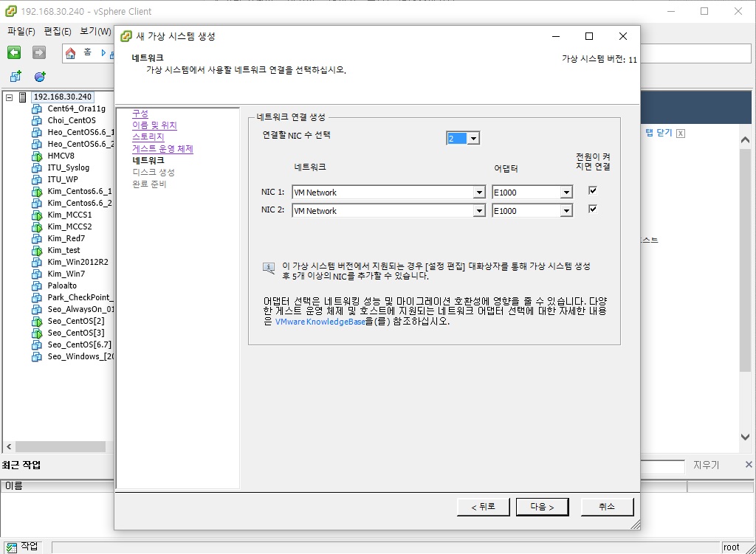Expand the NIC 2 adapter type dropdown
This screenshot has height=554, width=756.
[566, 211]
